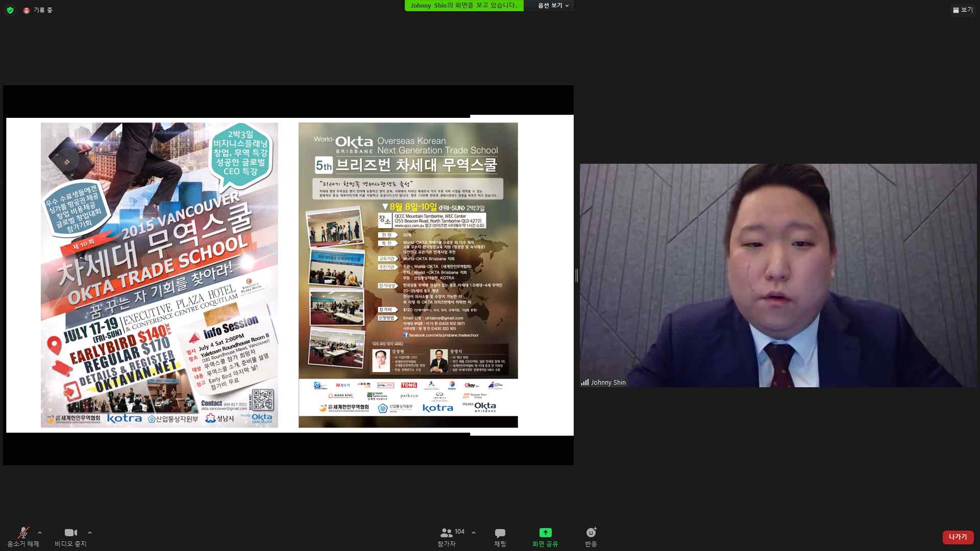Leave the meeting with 나가기 button
This screenshot has height=551, width=980.
pyautogui.click(x=958, y=537)
